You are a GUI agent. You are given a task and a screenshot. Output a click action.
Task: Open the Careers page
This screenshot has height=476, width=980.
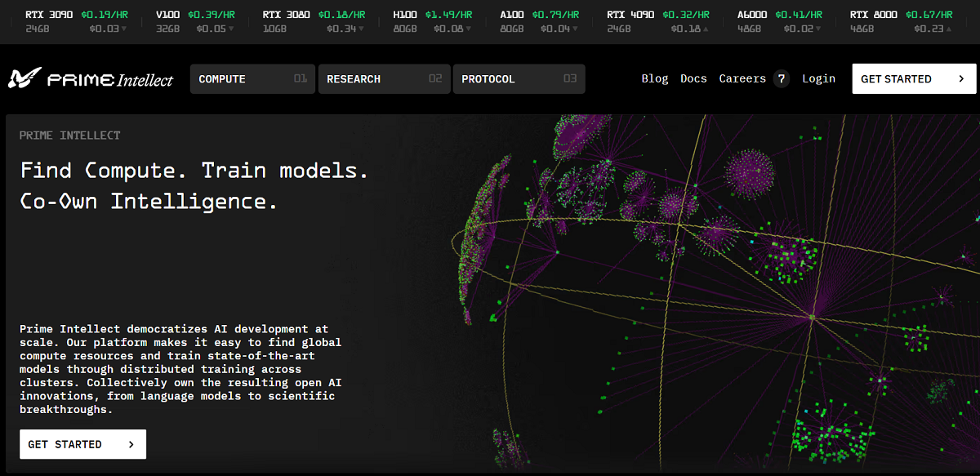pyautogui.click(x=742, y=79)
